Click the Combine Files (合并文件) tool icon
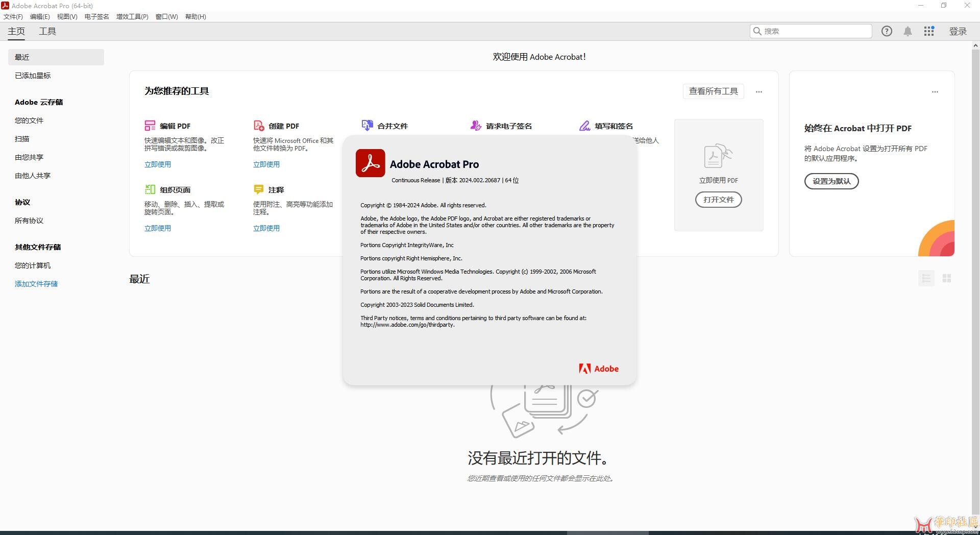Image resolution: width=980 pixels, height=535 pixels. click(367, 126)
